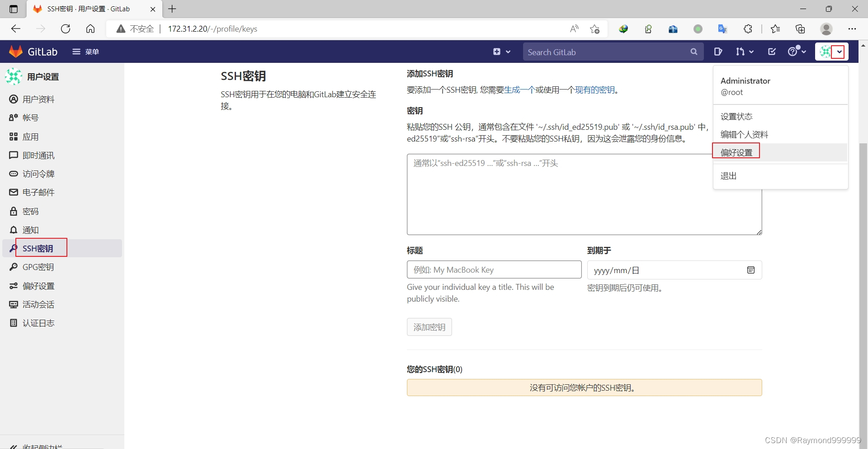Click the 到期于 date field
This screenshot has width=868, height=449.
[675, 270]
